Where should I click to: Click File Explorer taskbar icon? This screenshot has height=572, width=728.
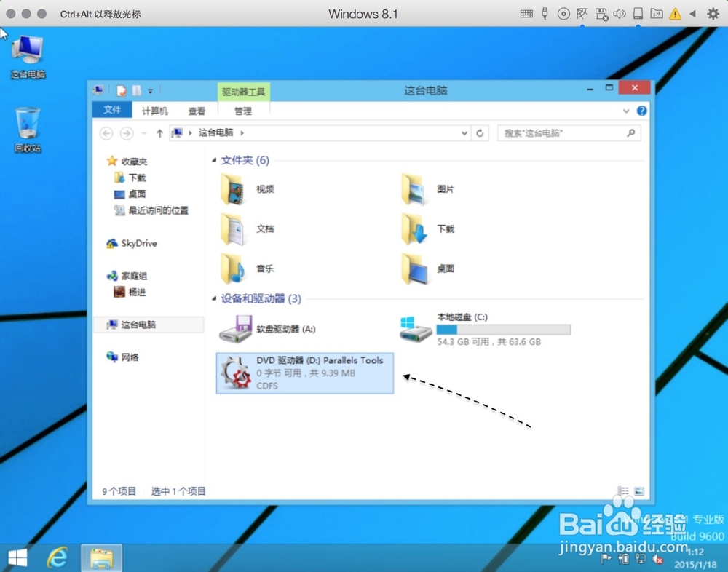click(x=101, y=557)
